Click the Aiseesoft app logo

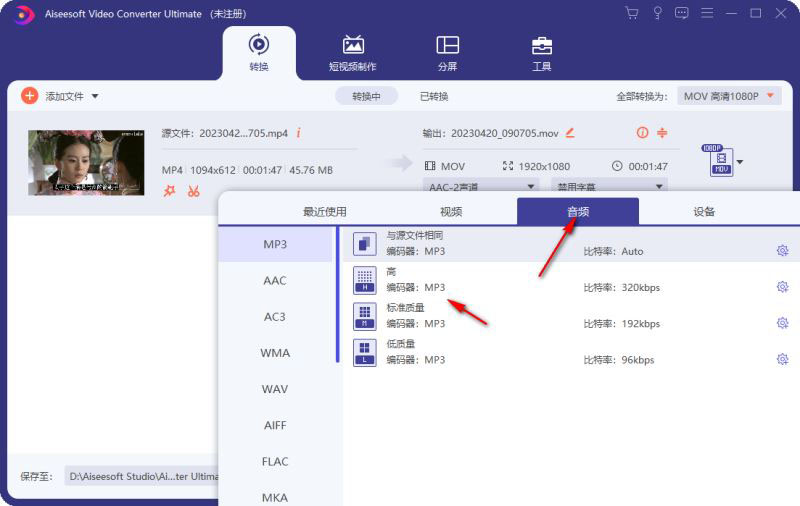tap(23, 14)
